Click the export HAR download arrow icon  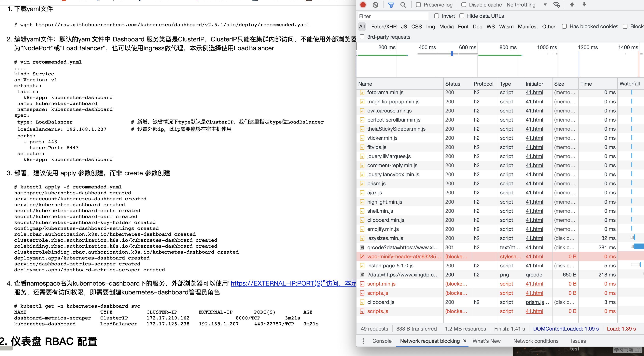pos(584,5)
